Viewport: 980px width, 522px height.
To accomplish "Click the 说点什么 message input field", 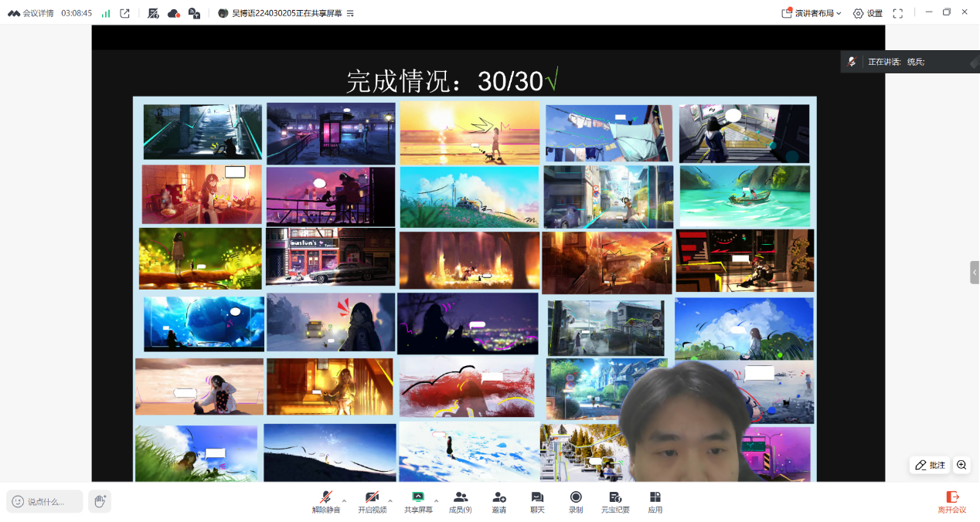I will (45, 501).
